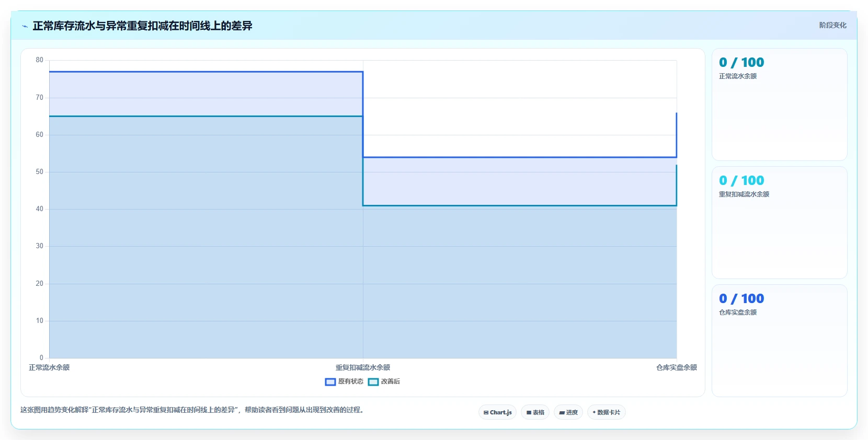Click the y-axis value 50

point(40,171)
